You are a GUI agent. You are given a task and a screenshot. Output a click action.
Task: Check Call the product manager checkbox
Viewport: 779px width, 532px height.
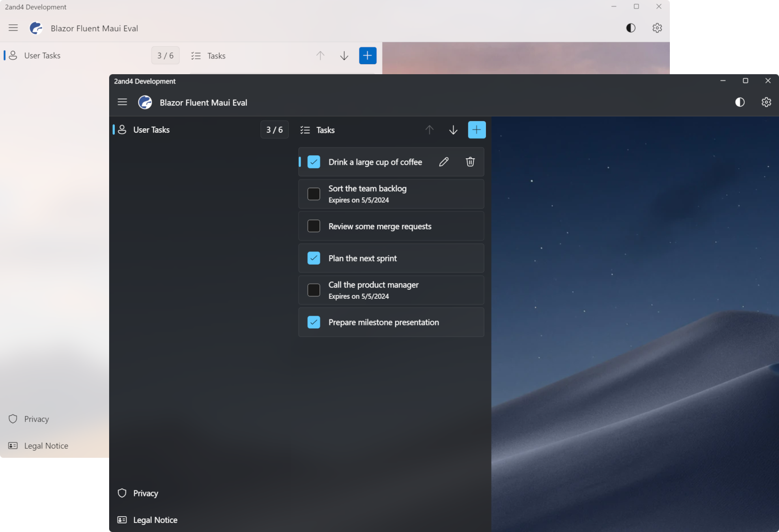point(314,290)
